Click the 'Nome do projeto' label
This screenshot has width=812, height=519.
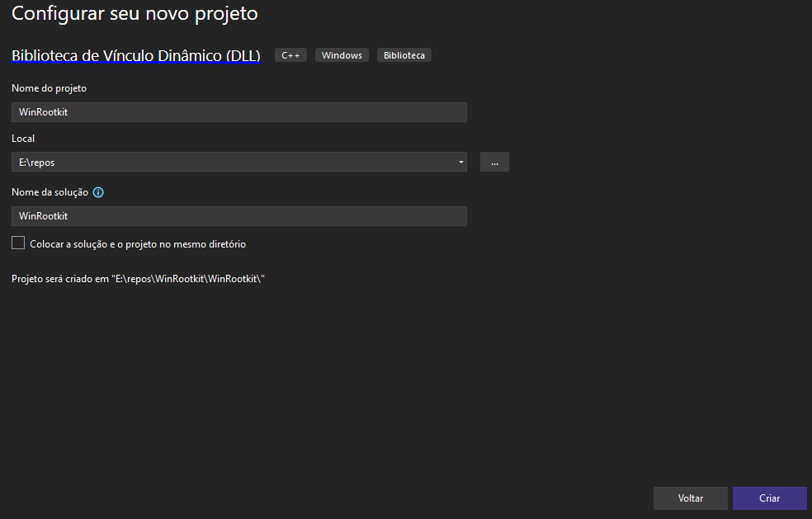click(49, 88)
